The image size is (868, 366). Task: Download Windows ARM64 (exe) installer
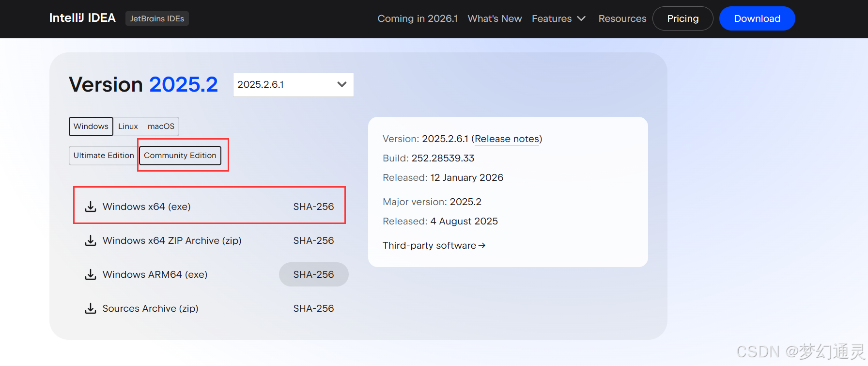coord(155,274)
